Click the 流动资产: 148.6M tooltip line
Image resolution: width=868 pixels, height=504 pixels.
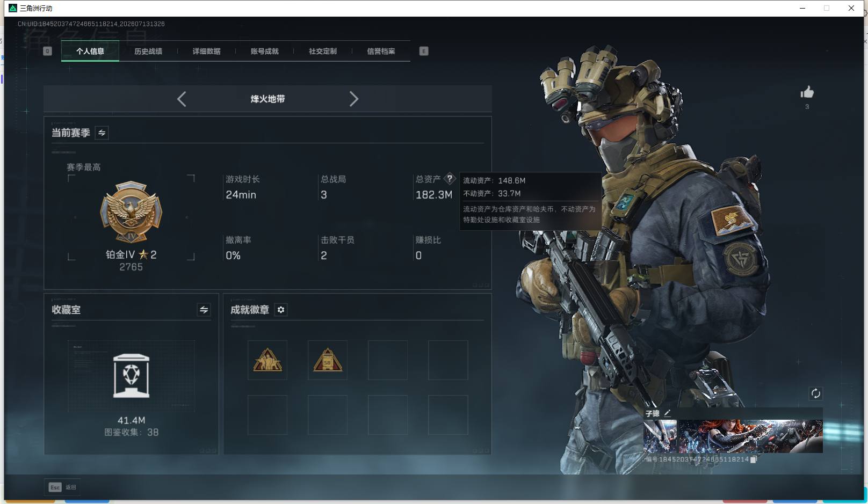click(x=494, y=180)
